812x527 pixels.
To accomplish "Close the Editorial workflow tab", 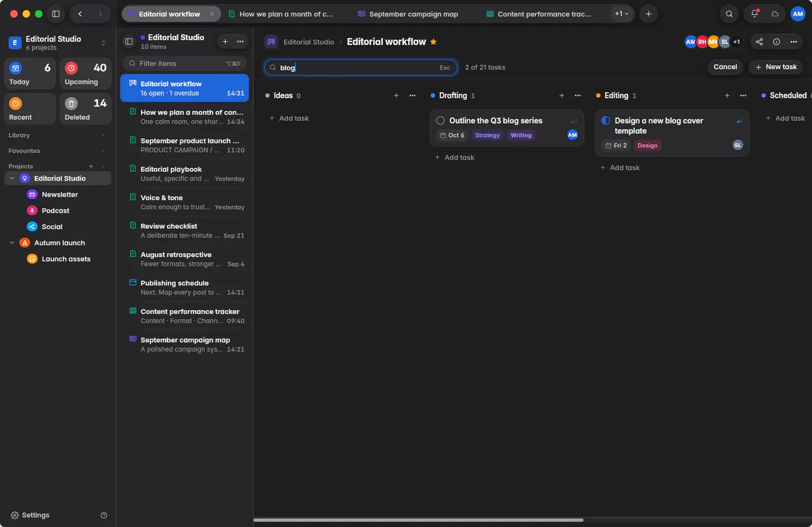I will coord(212,14).
